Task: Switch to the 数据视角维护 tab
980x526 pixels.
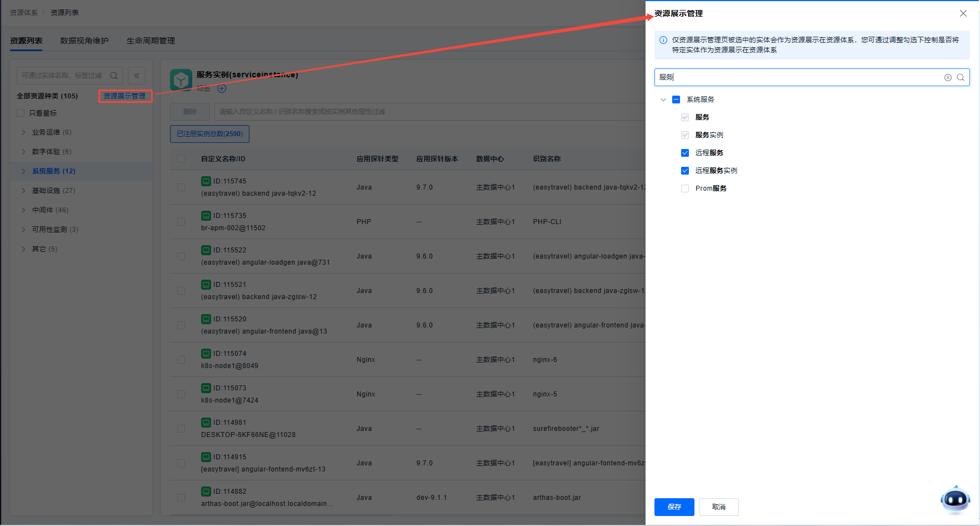Action: [x=84, y=41]
